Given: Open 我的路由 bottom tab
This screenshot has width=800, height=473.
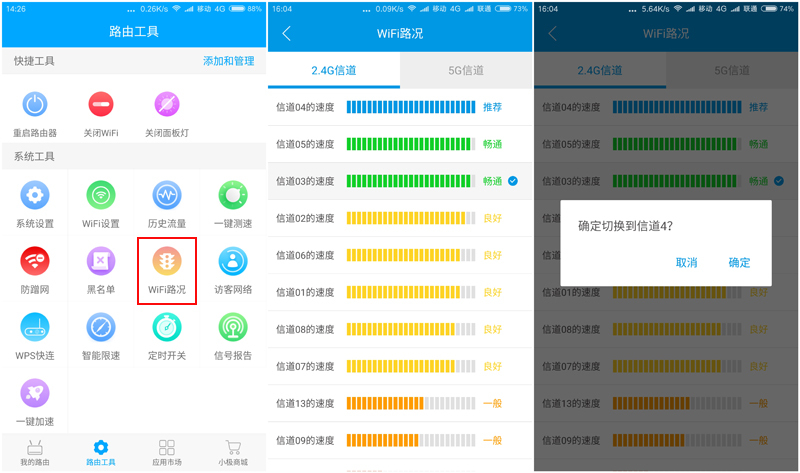Looking at the screenshot, I should click(x=34, y=453).
